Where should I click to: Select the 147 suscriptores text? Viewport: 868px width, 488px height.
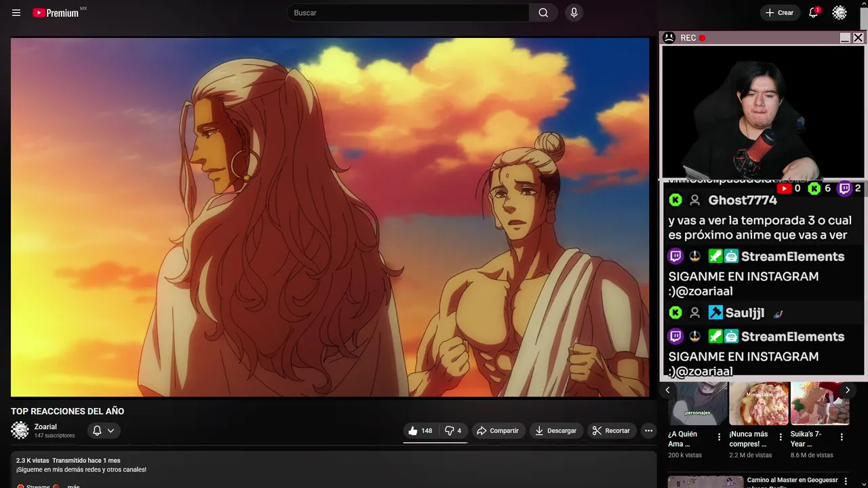coord(54,436)
